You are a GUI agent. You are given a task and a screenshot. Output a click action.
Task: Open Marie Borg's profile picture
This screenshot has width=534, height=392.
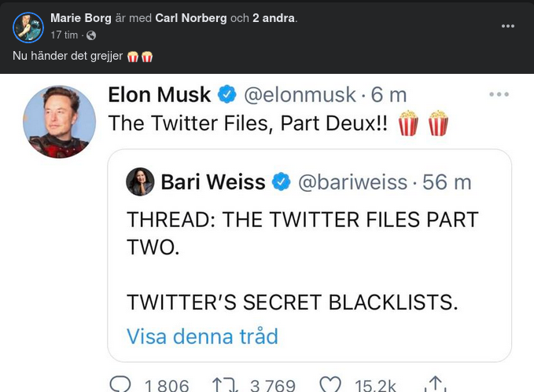click(28, 27)
